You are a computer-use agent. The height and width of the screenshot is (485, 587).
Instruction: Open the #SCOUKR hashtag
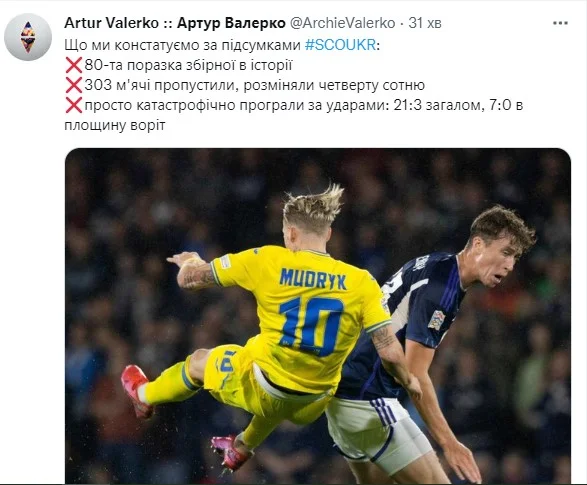(340, 45)
